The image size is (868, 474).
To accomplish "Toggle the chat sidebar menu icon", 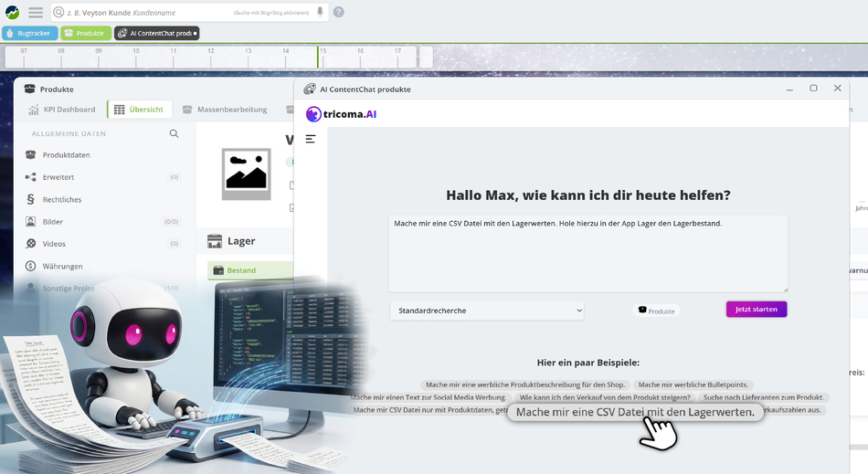I will [311, 139].
